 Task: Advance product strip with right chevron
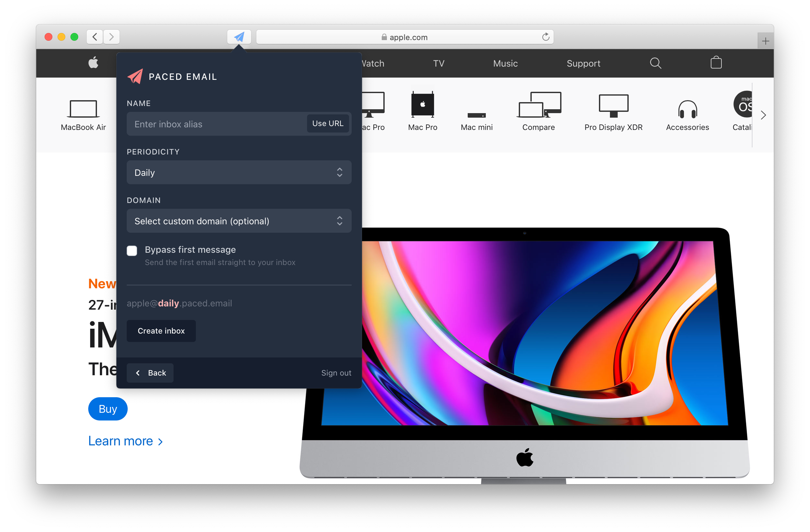pos(763,115)
